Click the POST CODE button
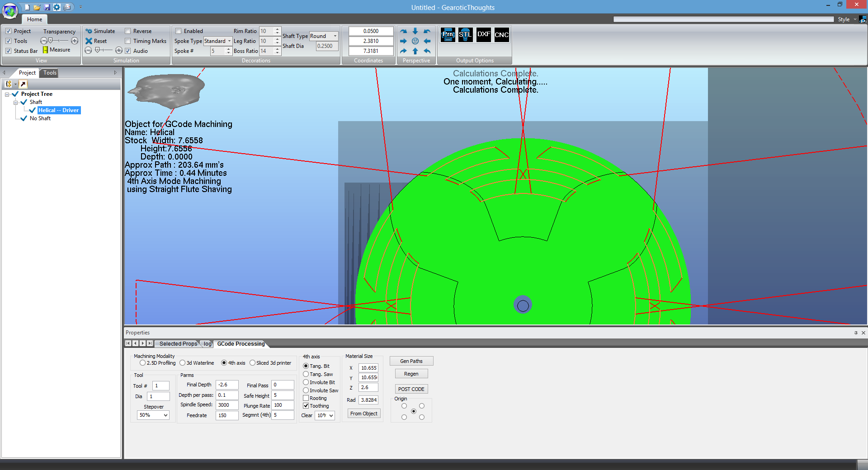The width and height of the screenshot is (868, 470). [411, 389]
